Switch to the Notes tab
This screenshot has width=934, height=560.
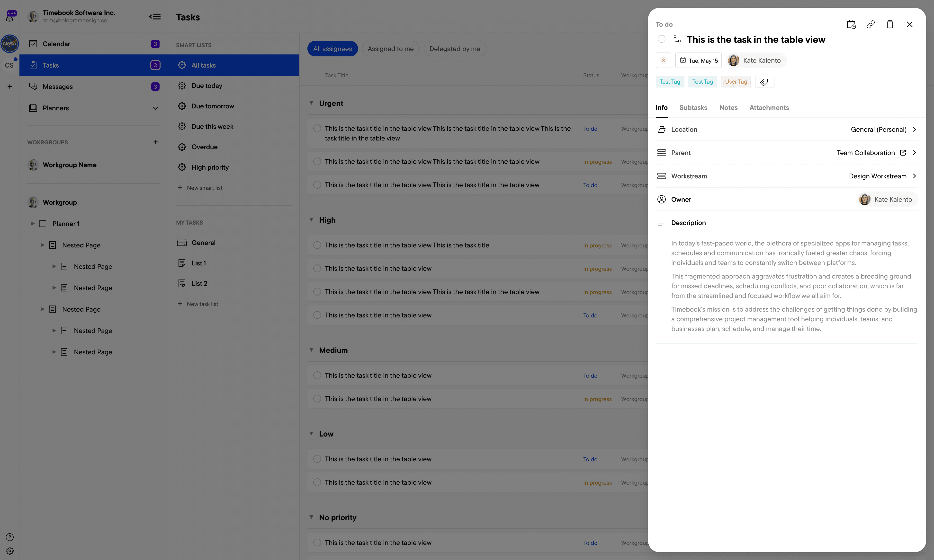click(728, 107)
